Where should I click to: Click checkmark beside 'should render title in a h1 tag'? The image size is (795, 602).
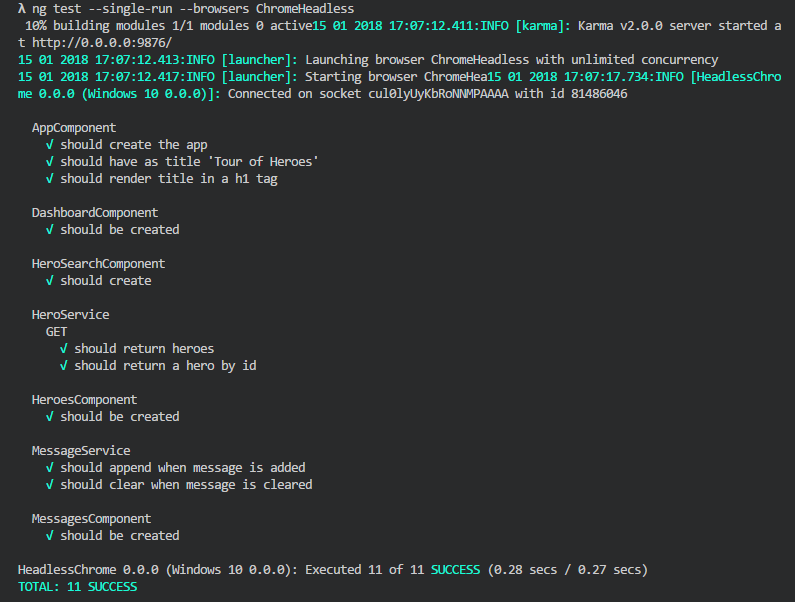point(50,179)
